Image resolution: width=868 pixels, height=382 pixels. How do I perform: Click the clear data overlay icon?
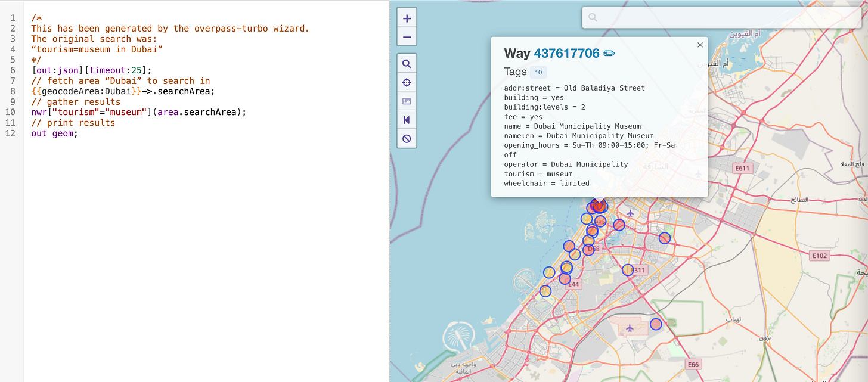(407, 139)
